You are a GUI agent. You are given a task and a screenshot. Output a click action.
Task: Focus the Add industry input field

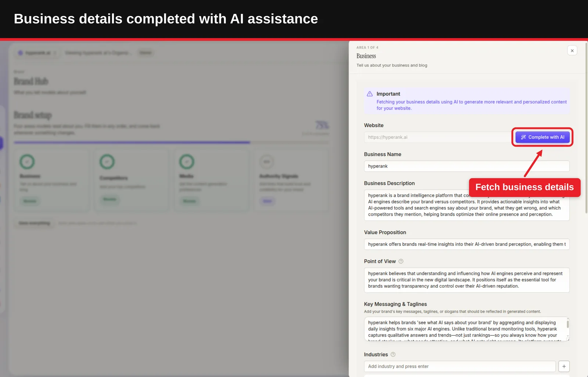460,366
